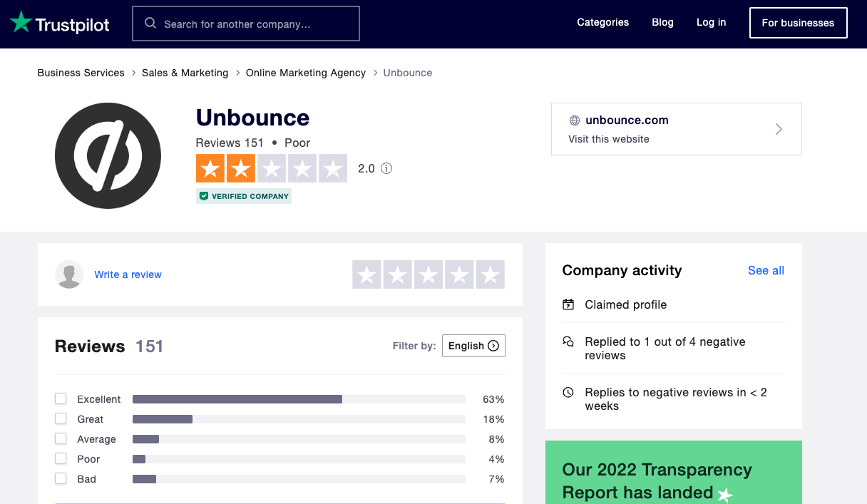Click the Claimed profile text

[626, 304]
